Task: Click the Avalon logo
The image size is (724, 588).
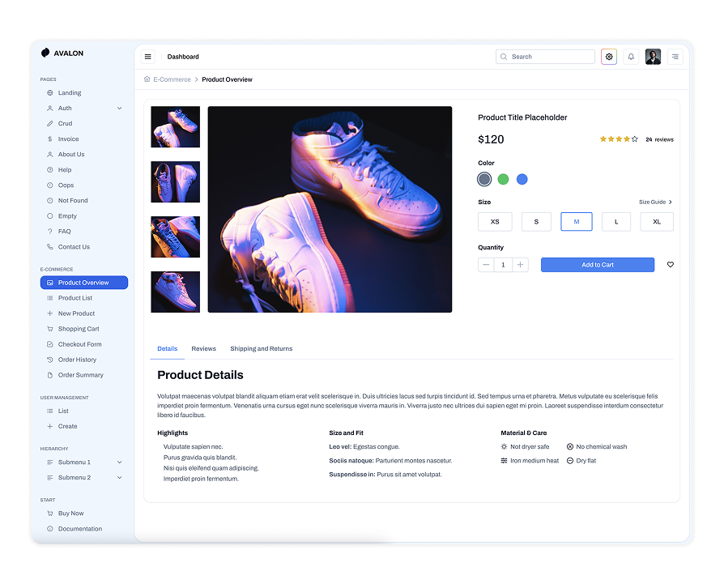Action: coord(62,53)
